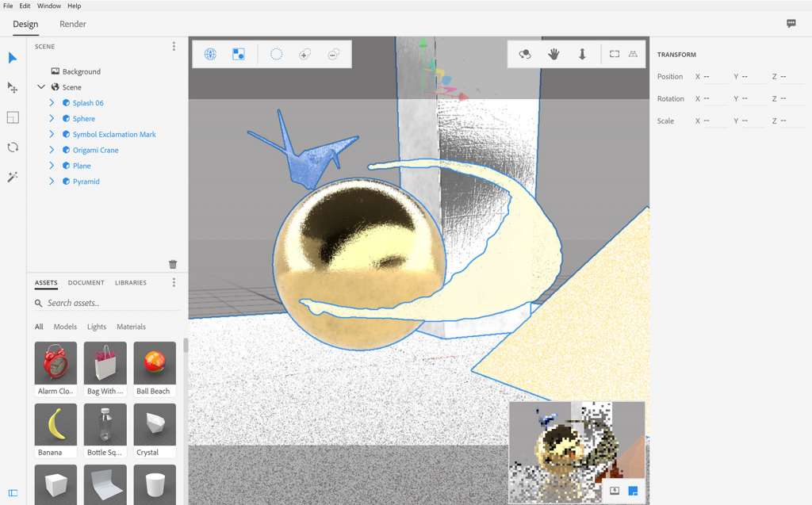Image resolution: width=812 pixels, height=505 pixels.
Task: Open the Libraries panel tab
Action: pyautogui.click(x=130, y=282)
